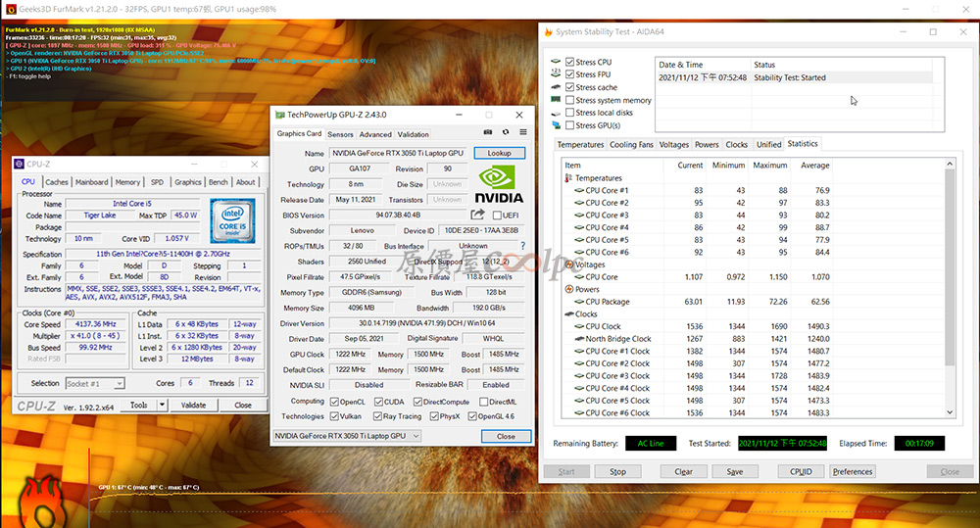Open the GPU selector dropdown in GPU-Z
Screen dimensions: 980x528
[347, 436]
